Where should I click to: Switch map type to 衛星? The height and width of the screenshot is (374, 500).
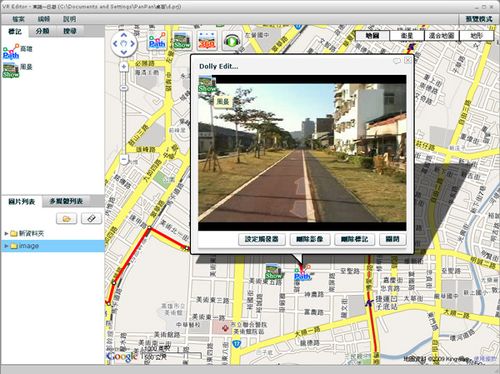407,35
